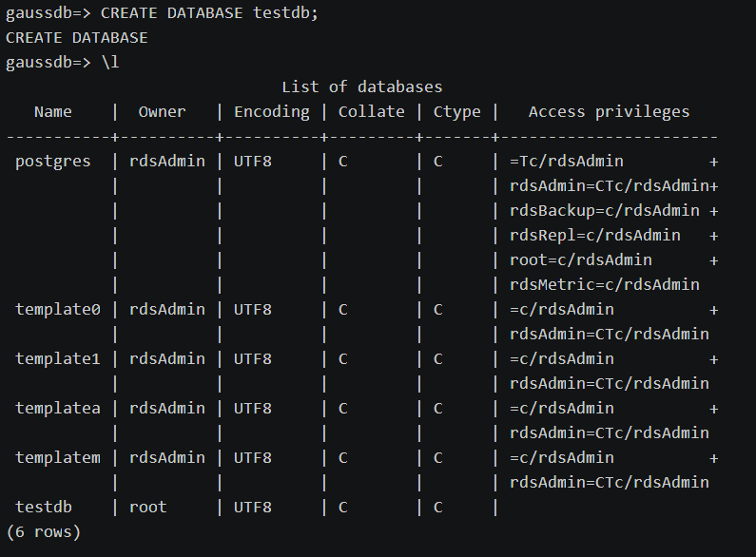The image size is (756, 557).
Task: Click the Name column header
Action: [x=53, y=111]
